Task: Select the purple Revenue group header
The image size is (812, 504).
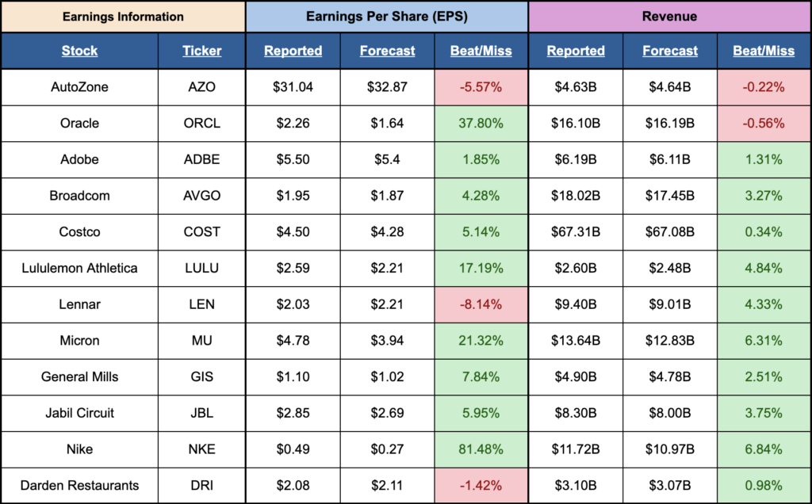Action: (x=669, y=16)
